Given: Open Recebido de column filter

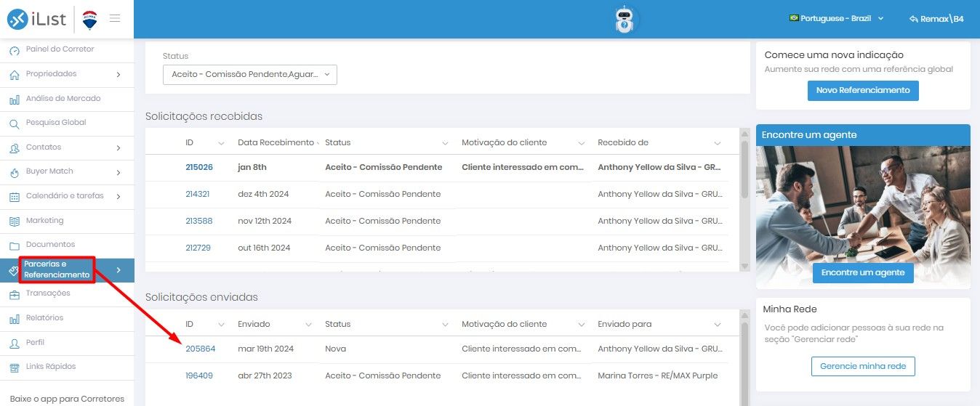Looking at the screenshot, I should [x=718, y=143].
